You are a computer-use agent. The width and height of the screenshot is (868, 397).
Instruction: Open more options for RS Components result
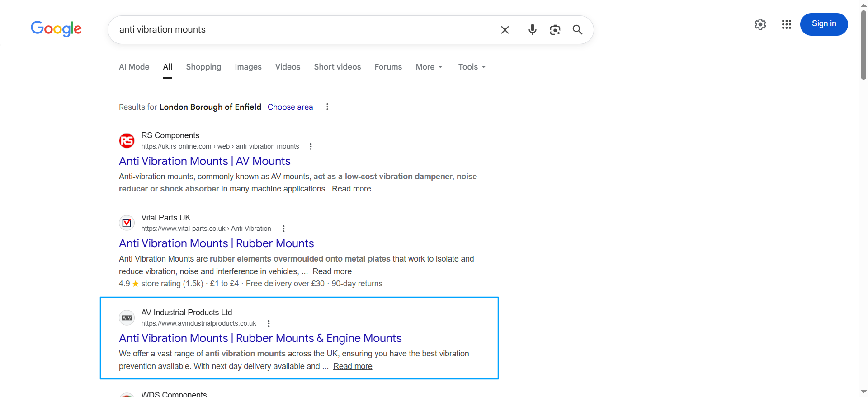[311, 146]
